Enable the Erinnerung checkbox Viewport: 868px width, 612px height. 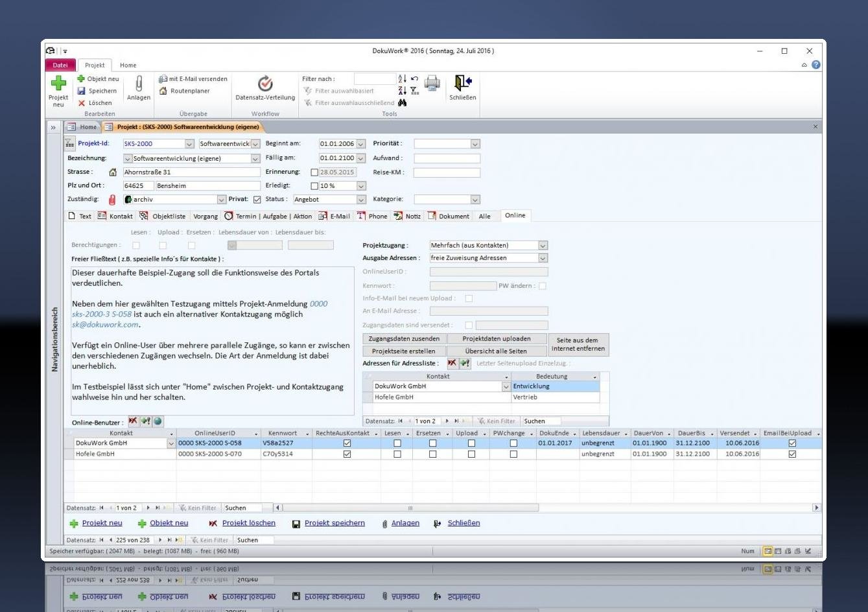[x=314, y=172]
